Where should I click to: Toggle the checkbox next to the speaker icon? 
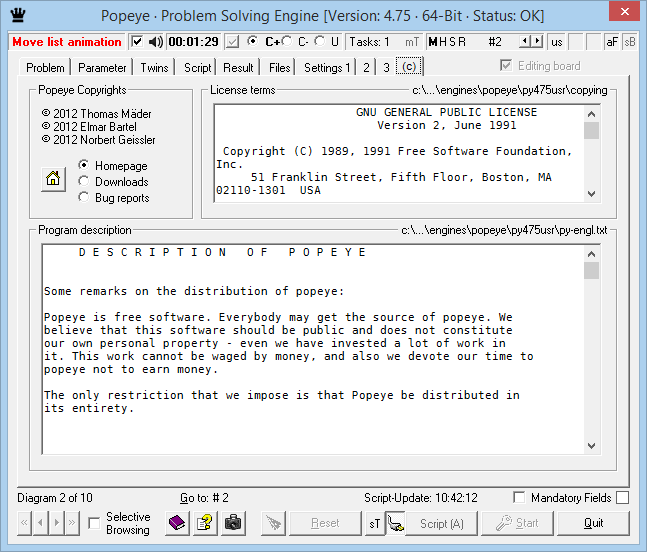pos(137,42)
